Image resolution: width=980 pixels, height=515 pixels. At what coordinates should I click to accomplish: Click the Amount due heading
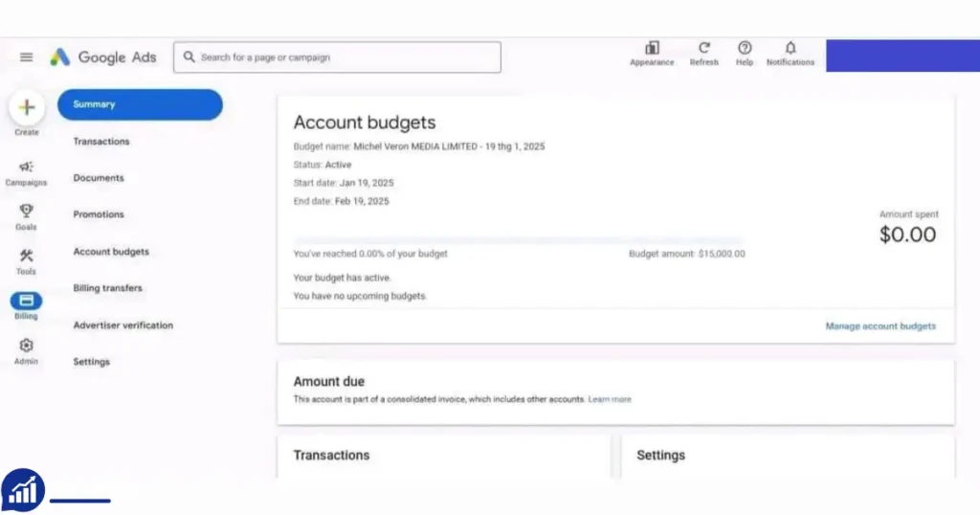329,382
